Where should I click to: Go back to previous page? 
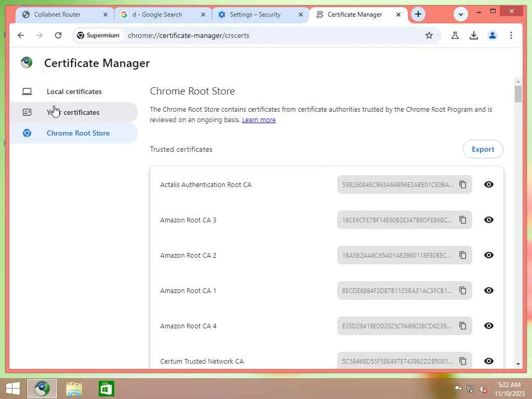pyautogui.click(x=21, y=35)
